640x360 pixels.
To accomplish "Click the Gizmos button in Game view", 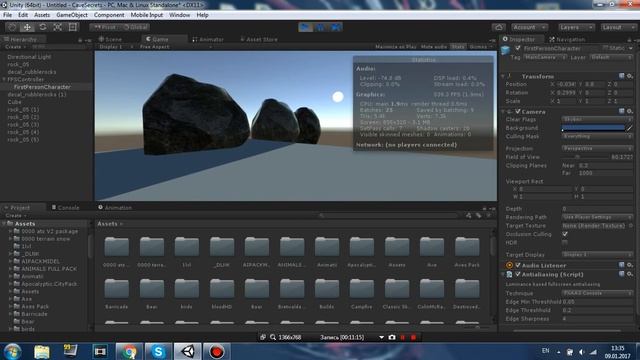I will pos(480,47).
